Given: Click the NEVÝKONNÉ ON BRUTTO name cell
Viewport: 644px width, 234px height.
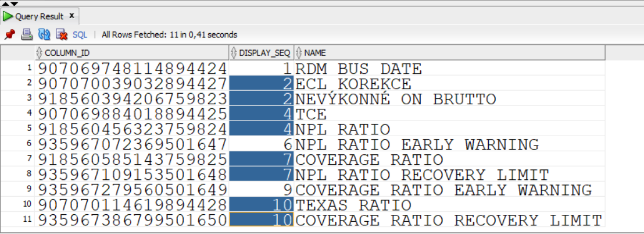Looking at the screenshot, I should 449,99.
